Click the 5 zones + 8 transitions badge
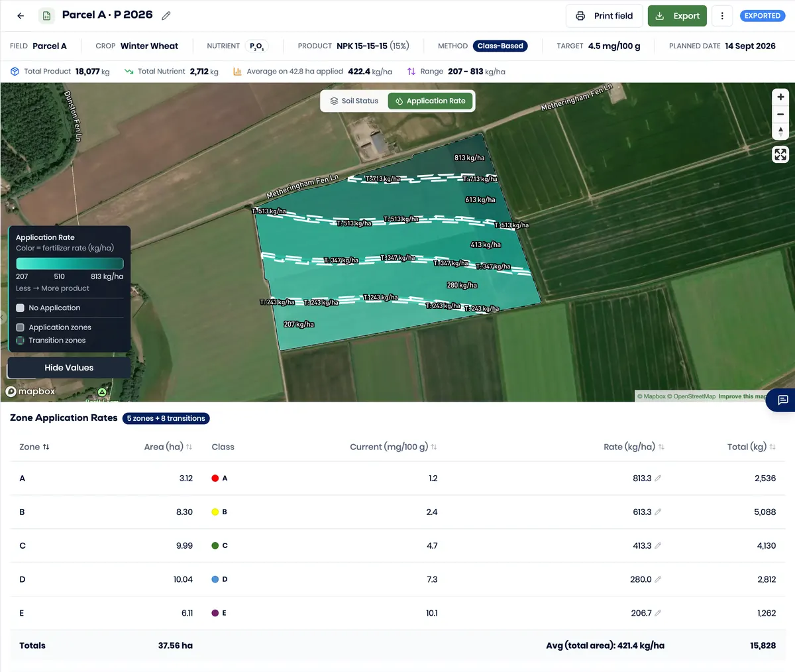 [x=166, y=418]
